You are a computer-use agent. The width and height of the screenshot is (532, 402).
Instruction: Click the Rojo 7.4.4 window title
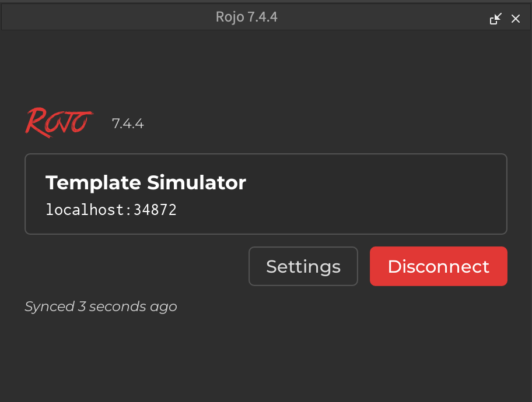coord(246,17)
